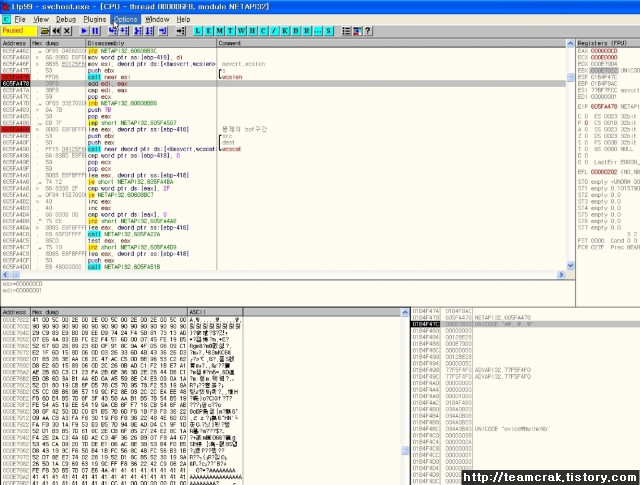Open Threads window with T button
The height and width of the screenshot is (485, 640).
click(x=231, y=31)
